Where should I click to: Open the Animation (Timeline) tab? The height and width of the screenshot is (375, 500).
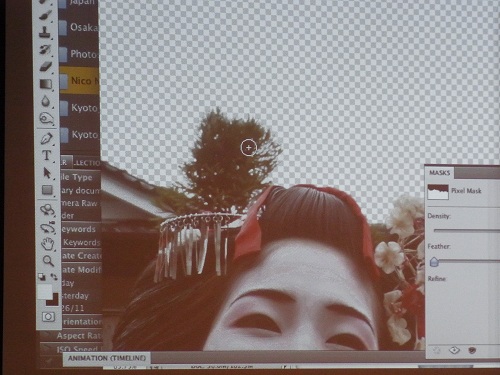[107, 358]
